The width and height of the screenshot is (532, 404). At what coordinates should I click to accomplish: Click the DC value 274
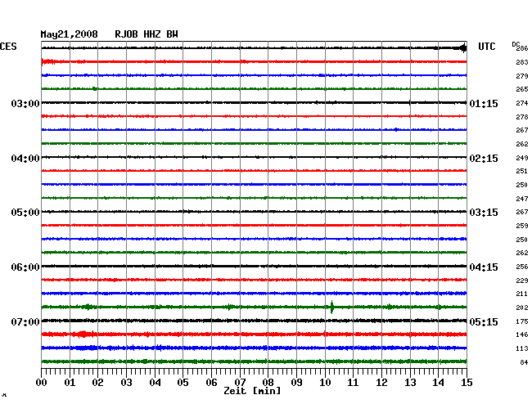(522, 103)
